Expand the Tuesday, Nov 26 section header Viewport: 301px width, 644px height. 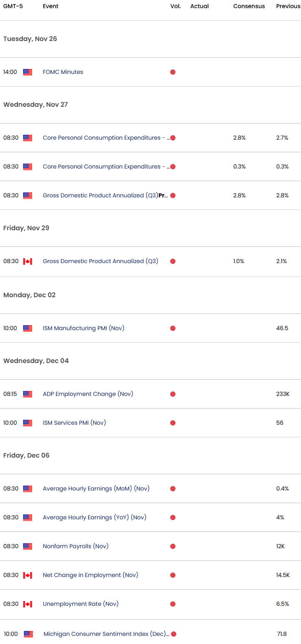(30, 39)
